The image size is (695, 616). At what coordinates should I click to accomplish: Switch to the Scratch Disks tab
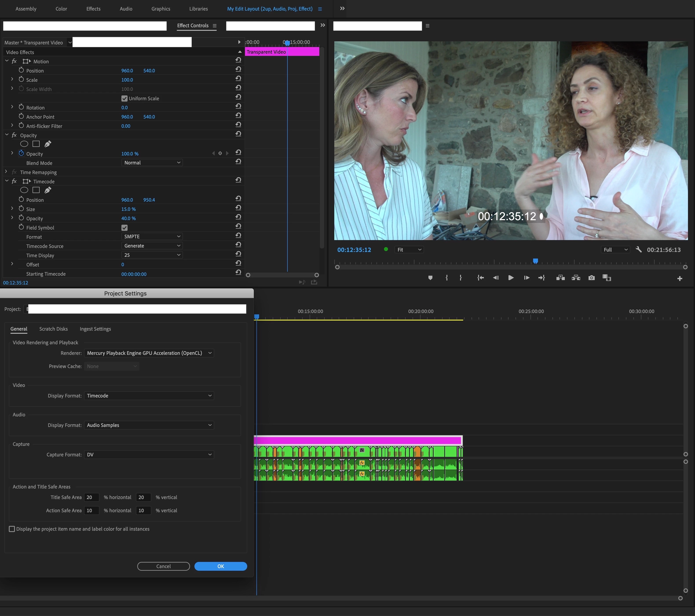click(x=53, y=329)
